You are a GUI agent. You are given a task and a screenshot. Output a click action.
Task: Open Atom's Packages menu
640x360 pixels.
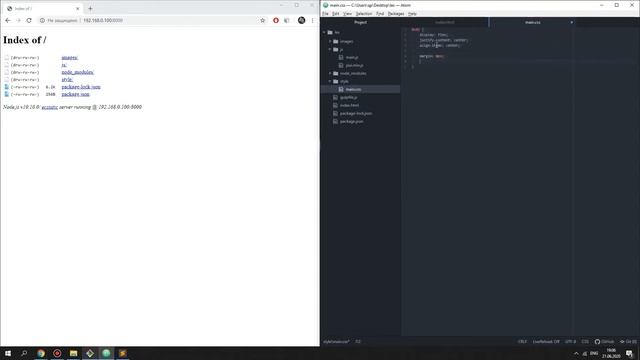(396, 14)
